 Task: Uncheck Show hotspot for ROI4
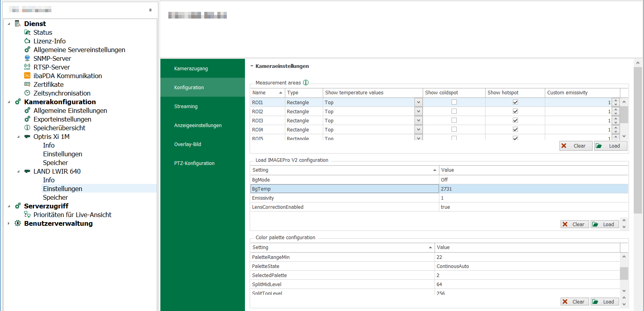[515, 129]
